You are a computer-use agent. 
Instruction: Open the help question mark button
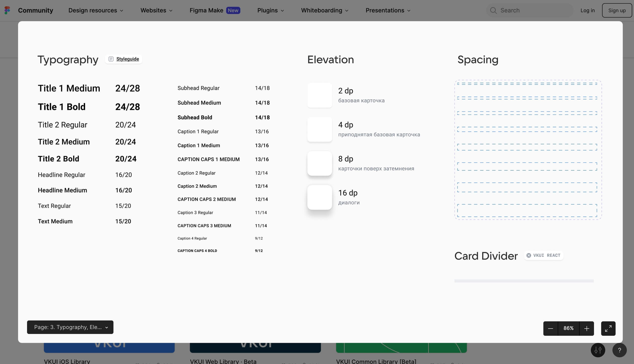coord(619,350)
